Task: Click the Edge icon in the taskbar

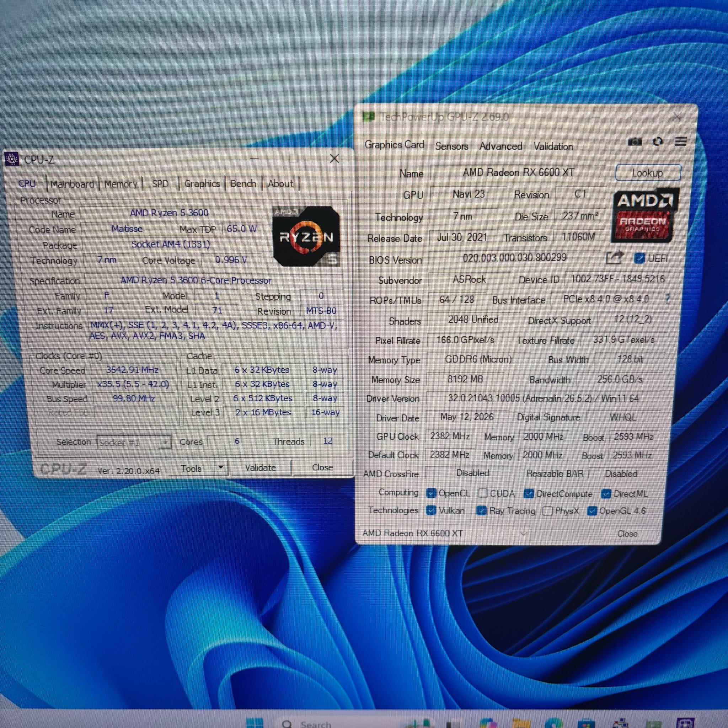Action: click(x=553, y=723)
